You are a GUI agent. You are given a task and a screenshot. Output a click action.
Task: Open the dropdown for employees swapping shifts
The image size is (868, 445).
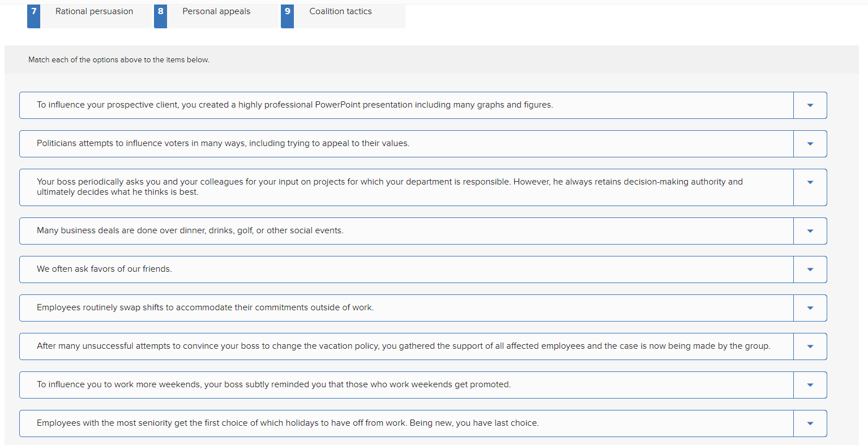[810, 307]
